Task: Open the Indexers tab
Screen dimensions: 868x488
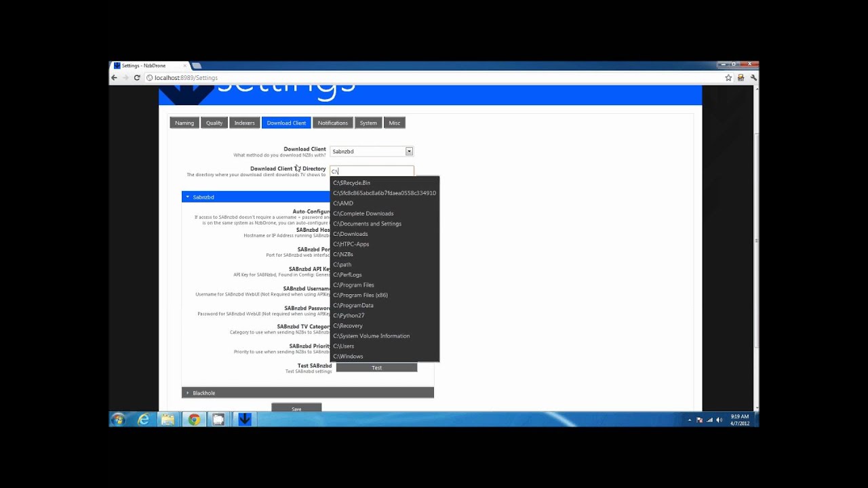Action: tap(245, 123)
